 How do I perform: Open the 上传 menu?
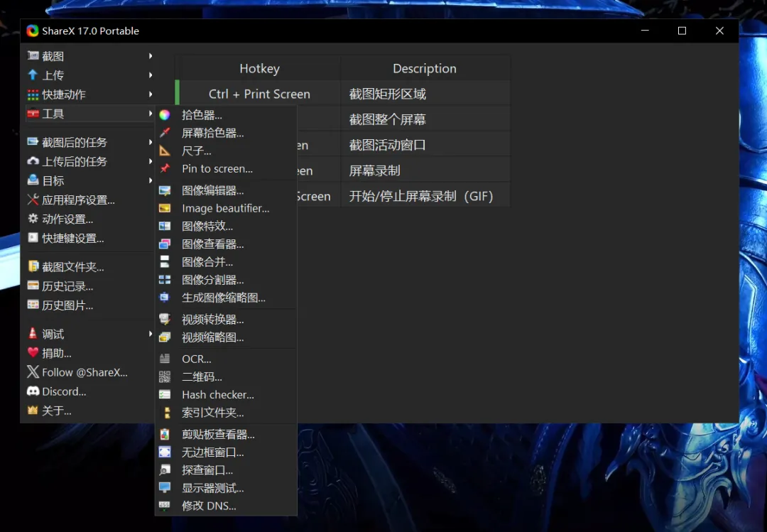tap(90, 75)
